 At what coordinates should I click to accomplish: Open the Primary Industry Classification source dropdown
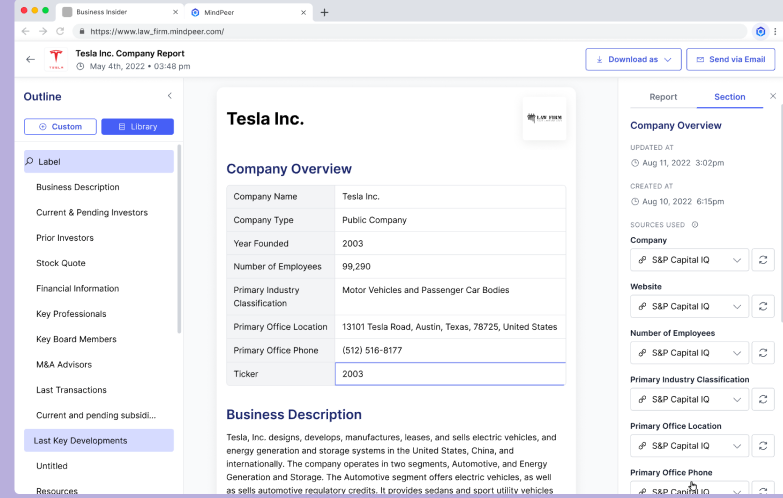pyautogui.click(x=689, y=399)
